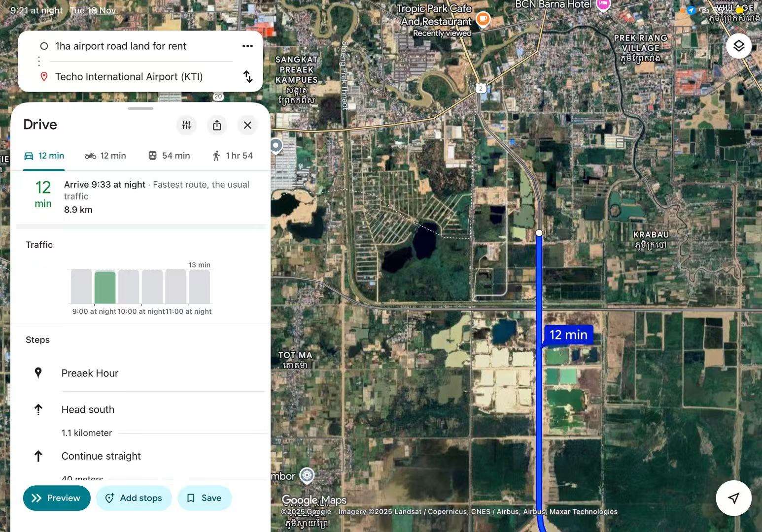Select the green traffic bar
The height and width of the screenshot is (532, 762).
[105, 287]
